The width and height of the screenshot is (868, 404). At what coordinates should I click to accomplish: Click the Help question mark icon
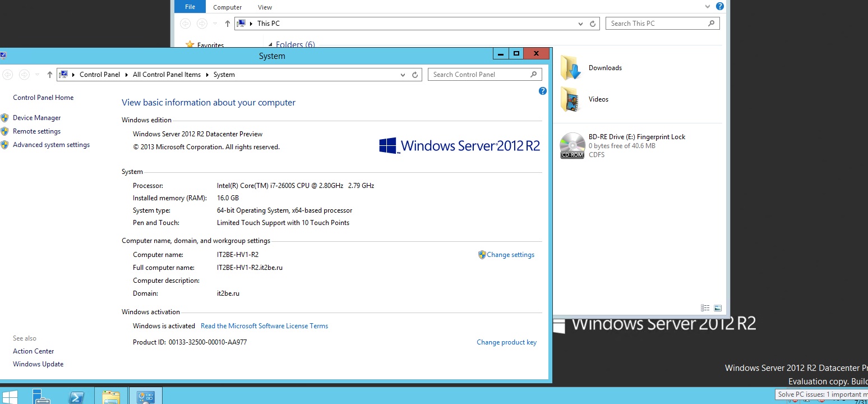pyautogui.click(x=542, y=91)
